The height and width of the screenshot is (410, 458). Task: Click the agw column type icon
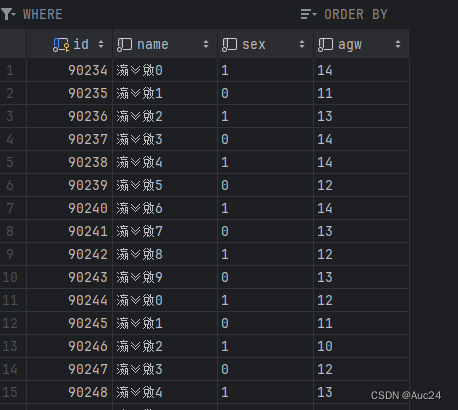coord(325,45)
